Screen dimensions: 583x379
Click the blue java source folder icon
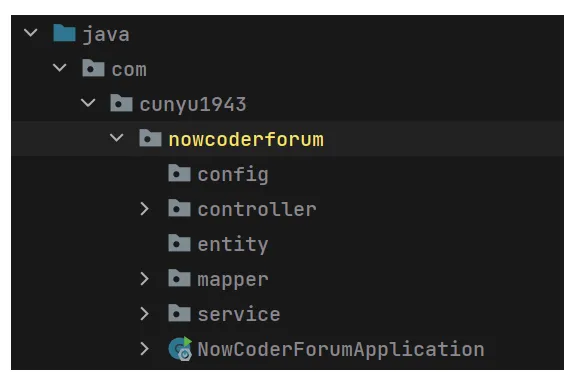[64, 33]
